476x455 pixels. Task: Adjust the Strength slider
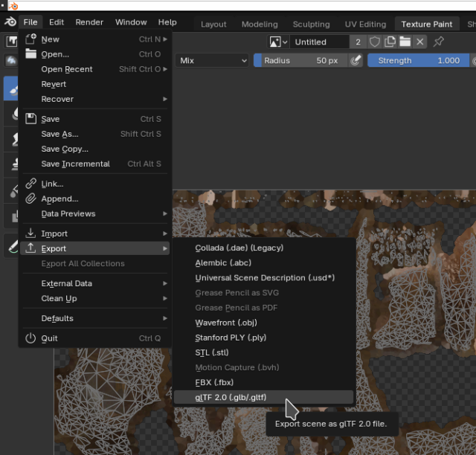click(x=418, y=60)
